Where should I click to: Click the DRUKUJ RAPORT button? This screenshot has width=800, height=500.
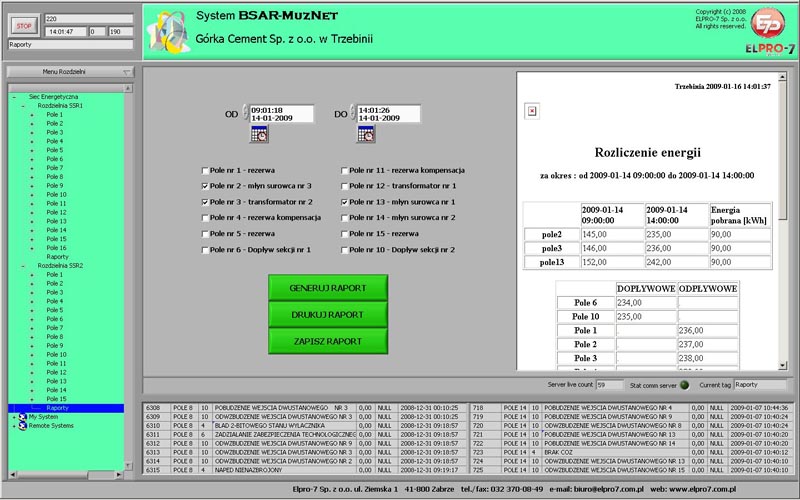point(328,315)
